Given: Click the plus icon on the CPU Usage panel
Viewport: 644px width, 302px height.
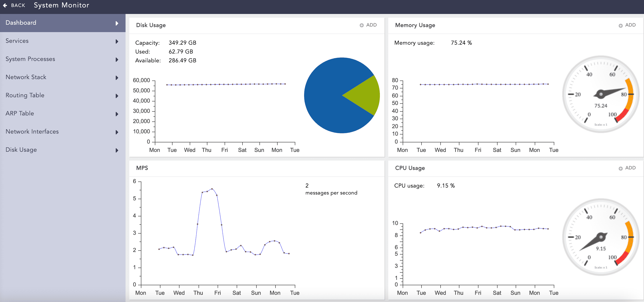Looking at the screenshot, I should [x=621, y=168].
